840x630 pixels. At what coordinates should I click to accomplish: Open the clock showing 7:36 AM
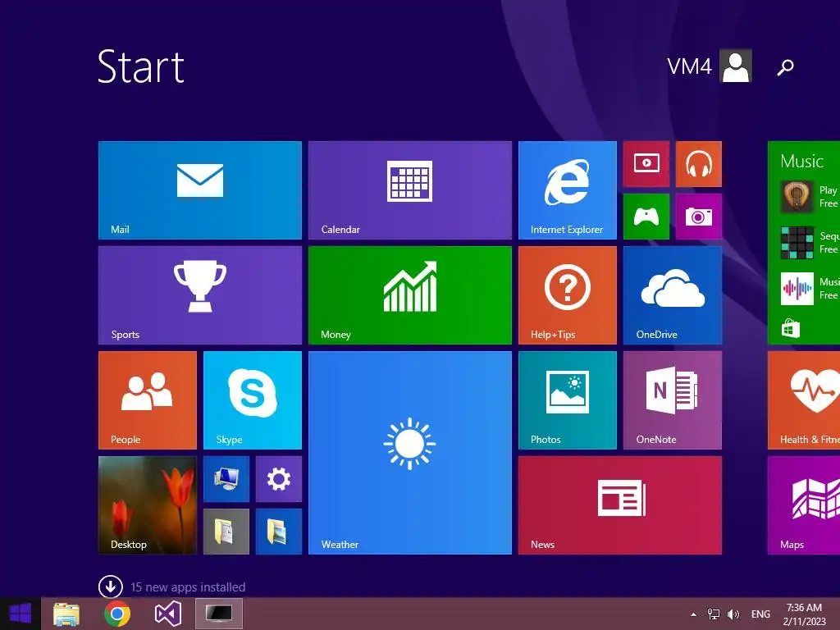pyautogui.click(x=804, y=614)
